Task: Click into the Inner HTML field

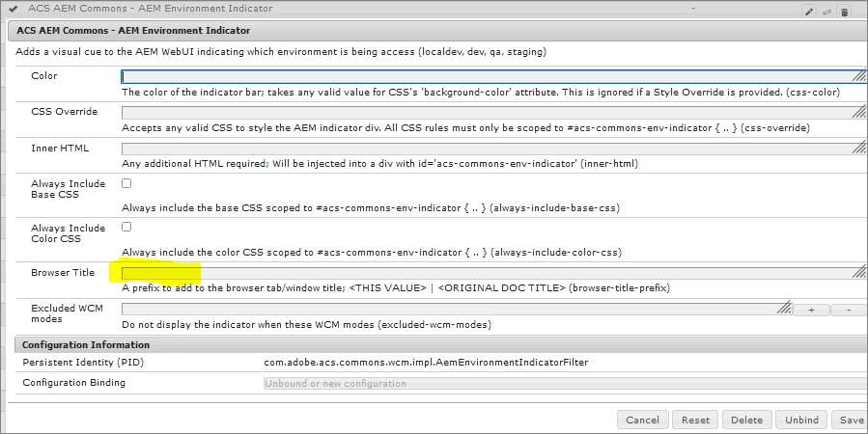Action: 493,149
